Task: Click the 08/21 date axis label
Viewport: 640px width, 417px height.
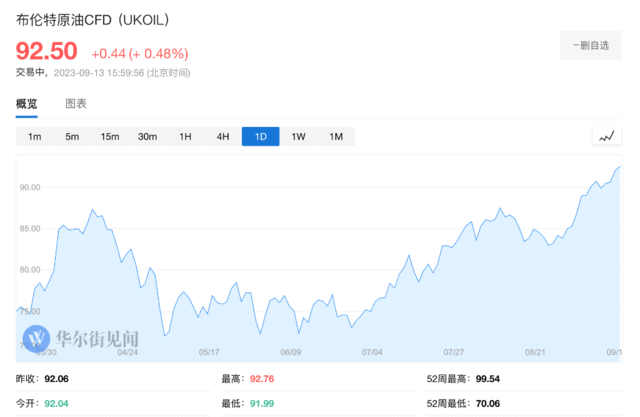Action: click(x=535, y=352)
